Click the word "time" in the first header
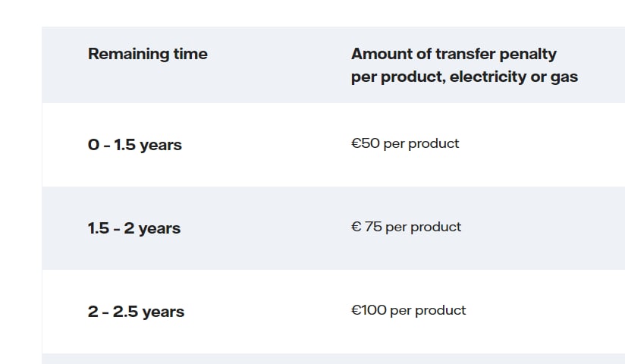Screen dimensions: 625x364 click(190, 54)
